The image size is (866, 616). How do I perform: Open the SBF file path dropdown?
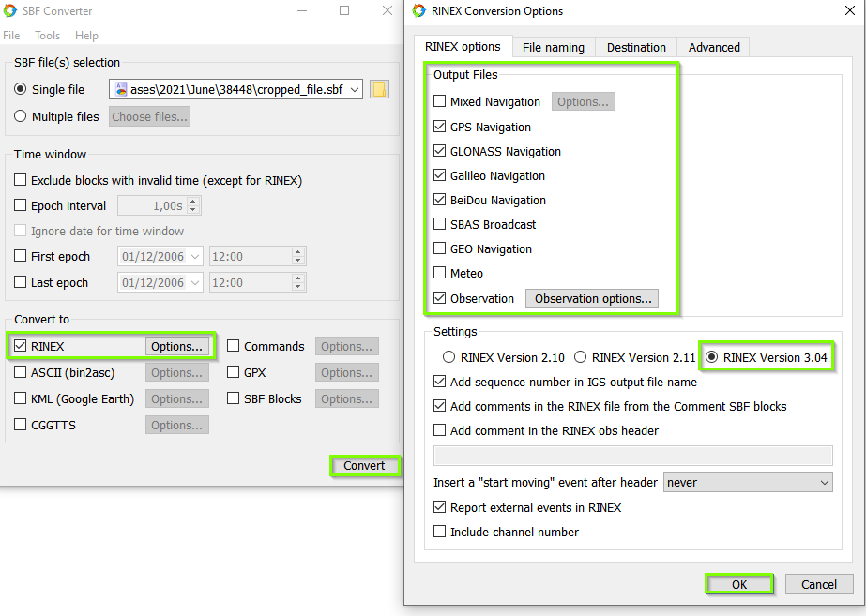(355, 89)
